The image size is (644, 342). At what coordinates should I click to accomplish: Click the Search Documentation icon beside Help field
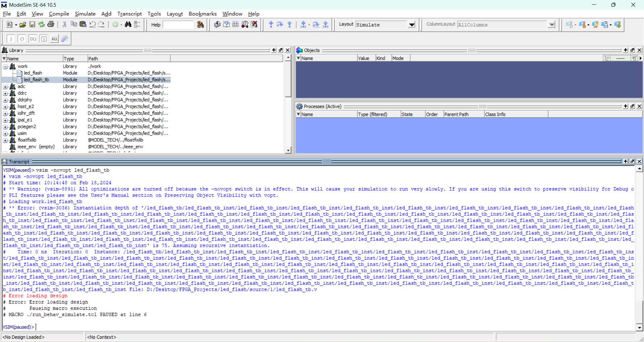click(x=200, y=24)
